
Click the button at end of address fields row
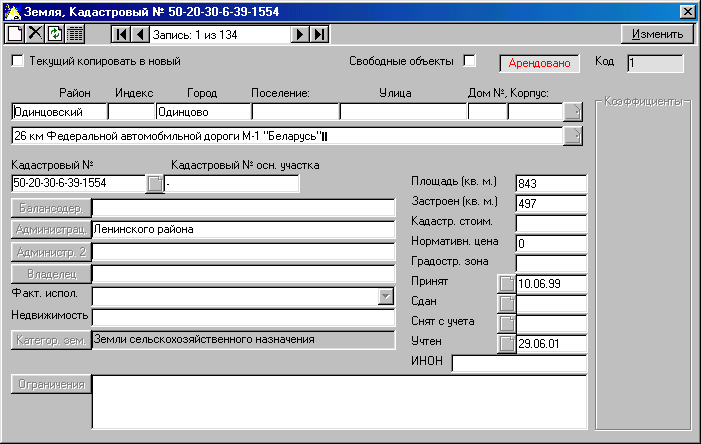[x=573, y=112]
